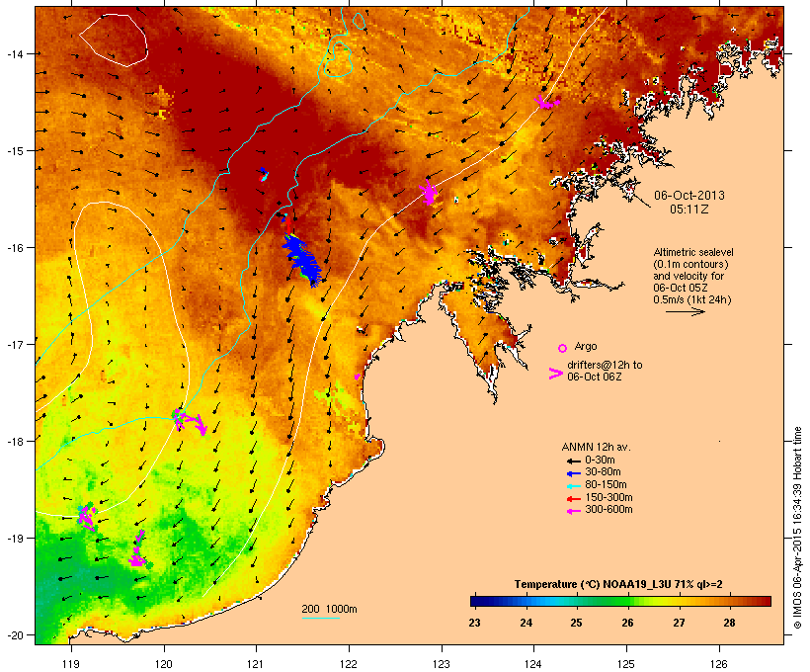Viewport: 810px width, 672px height.
Task: Click the longitude axis label '121'
Action: (x=256, y=664)
